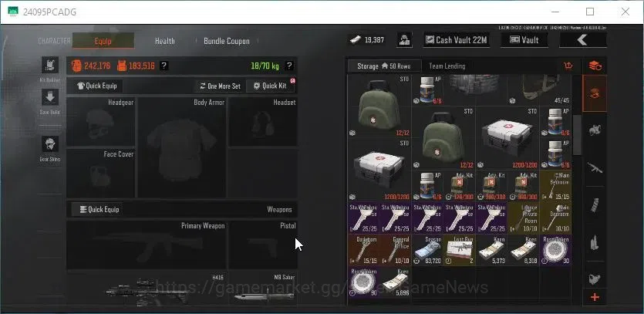
Task: Select the Lounge Private Room key
Action: (523, 218)
